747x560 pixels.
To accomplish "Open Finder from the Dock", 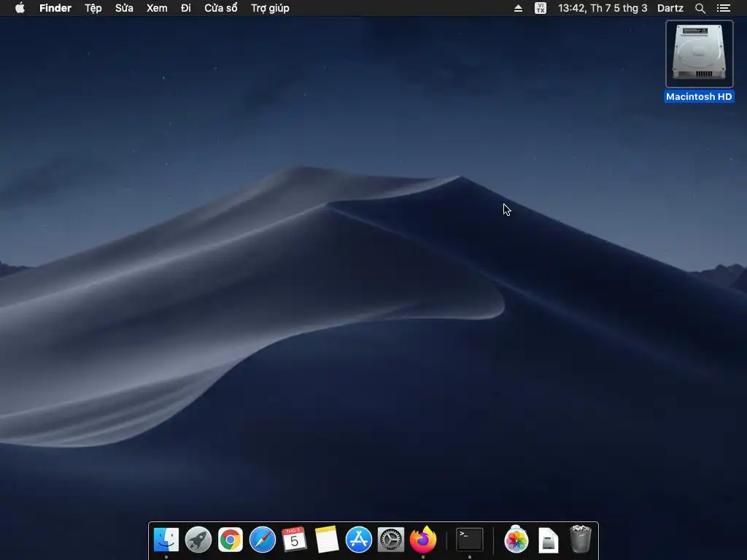I will [x=166, y=540].
